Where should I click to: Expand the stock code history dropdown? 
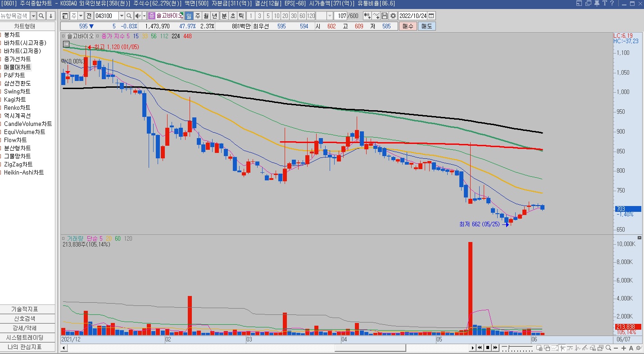pyautogui.click(x=122, y=16)
